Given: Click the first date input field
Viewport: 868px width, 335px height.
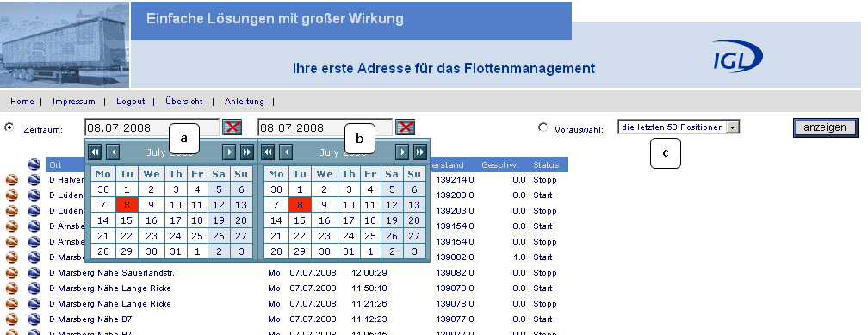Looking at the screenshot, I should [152, 127].
